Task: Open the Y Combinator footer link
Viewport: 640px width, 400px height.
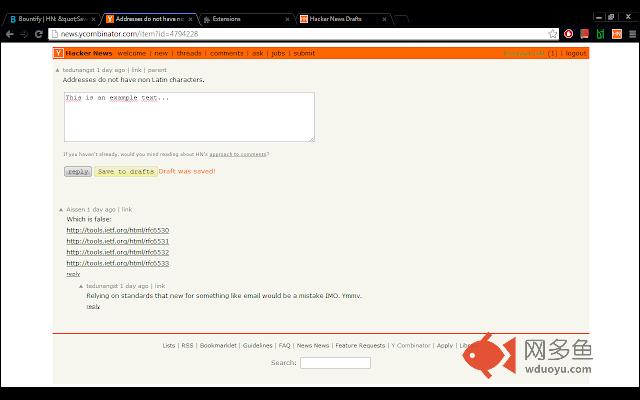Action: pyautogui.click(x=411, y=345)
